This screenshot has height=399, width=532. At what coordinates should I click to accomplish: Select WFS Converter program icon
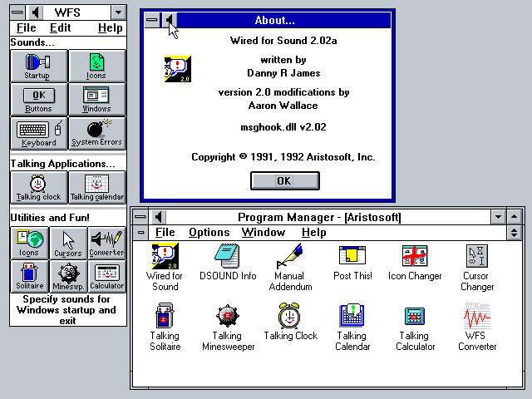[477, 316]
